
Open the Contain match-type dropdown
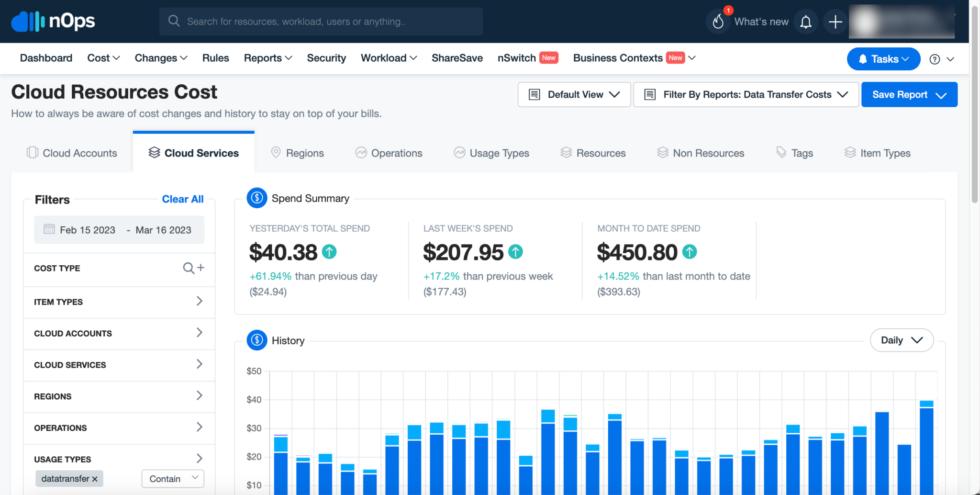(172, 478)
